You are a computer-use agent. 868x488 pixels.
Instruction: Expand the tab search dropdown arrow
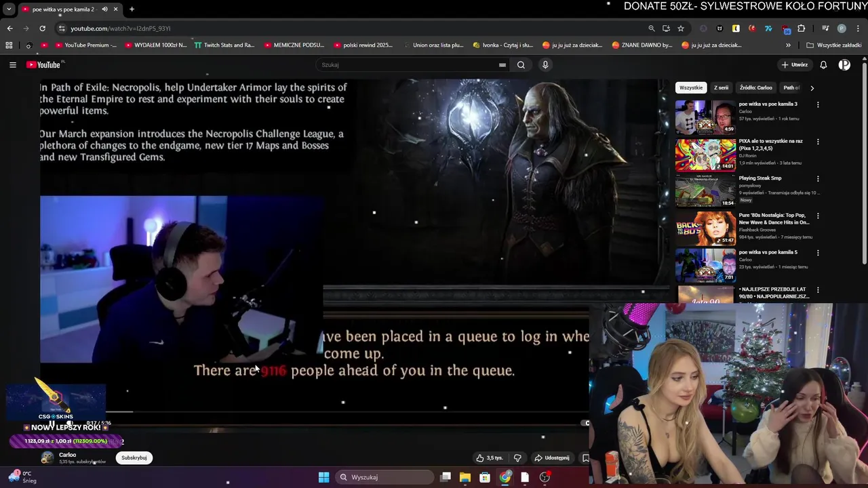(x=9, y=9)
